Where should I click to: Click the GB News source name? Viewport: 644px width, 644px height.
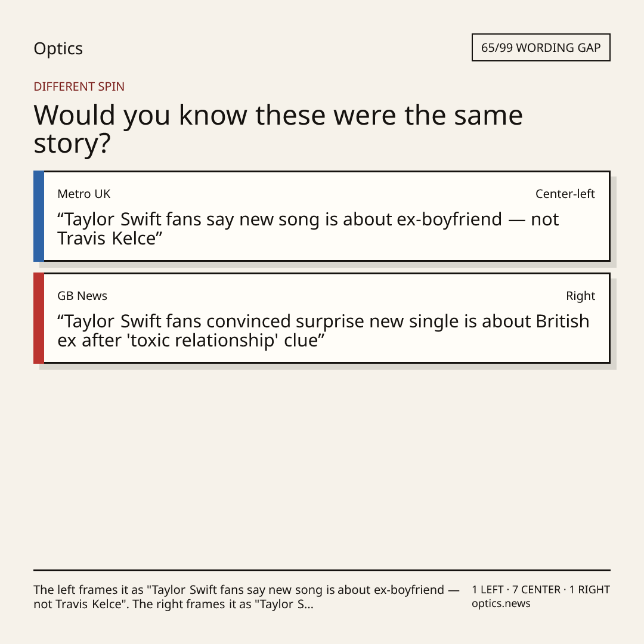point(82,296)
